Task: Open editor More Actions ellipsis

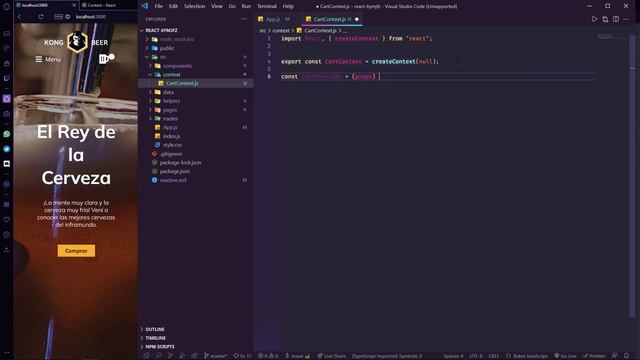Action: coord(627,19)
